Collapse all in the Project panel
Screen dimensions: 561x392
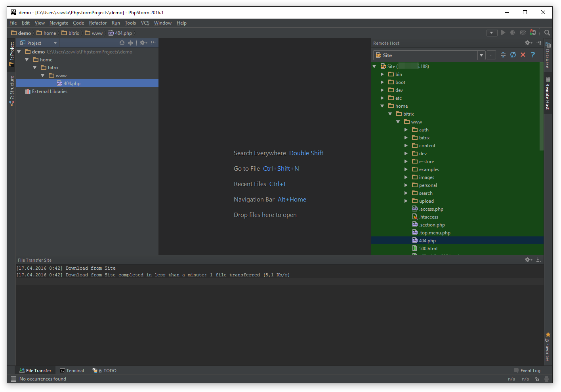130,43
